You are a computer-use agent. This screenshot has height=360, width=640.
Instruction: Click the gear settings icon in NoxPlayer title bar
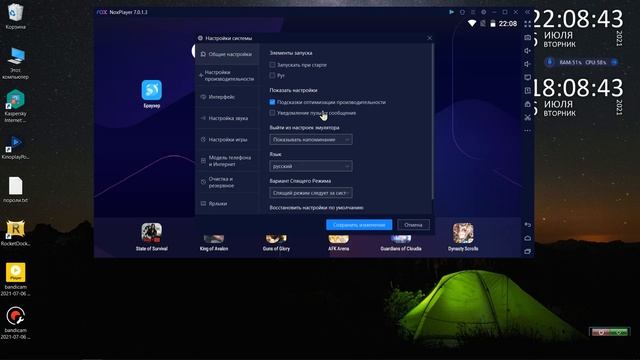[x=484, y=12]
